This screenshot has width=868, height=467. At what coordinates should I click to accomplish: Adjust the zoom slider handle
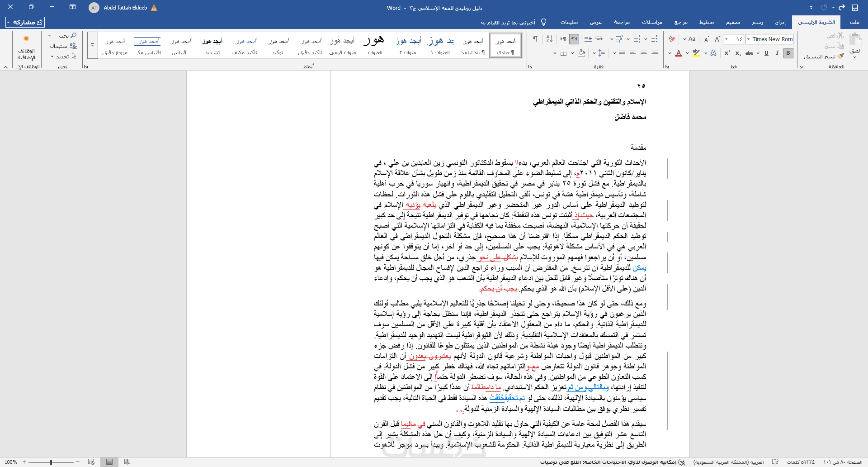pos(51,462)
